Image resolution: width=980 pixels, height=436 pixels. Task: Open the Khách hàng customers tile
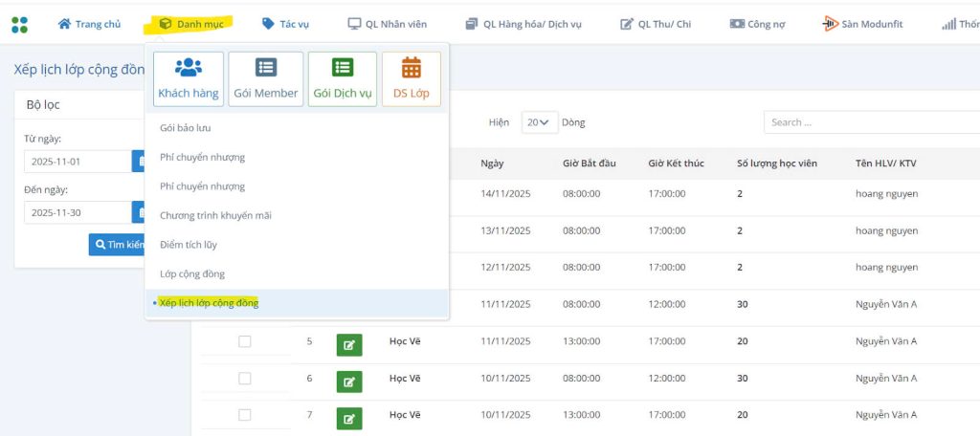[189, 78]
